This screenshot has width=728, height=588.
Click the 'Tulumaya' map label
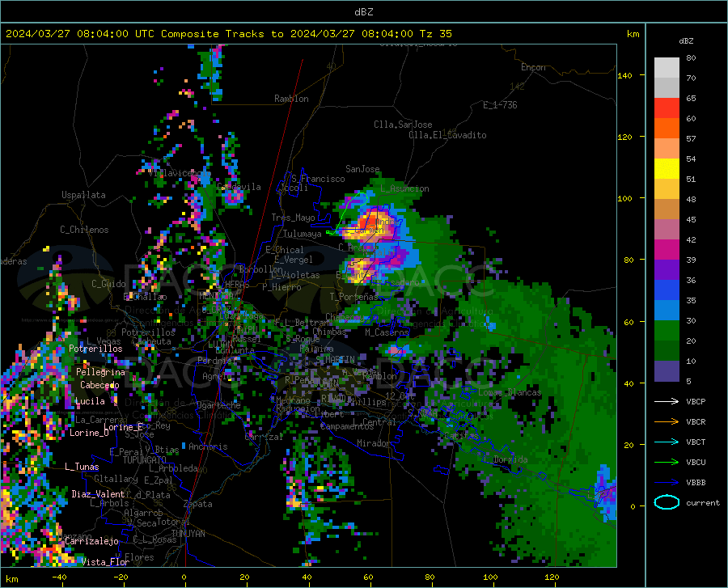tap(302, 234)
